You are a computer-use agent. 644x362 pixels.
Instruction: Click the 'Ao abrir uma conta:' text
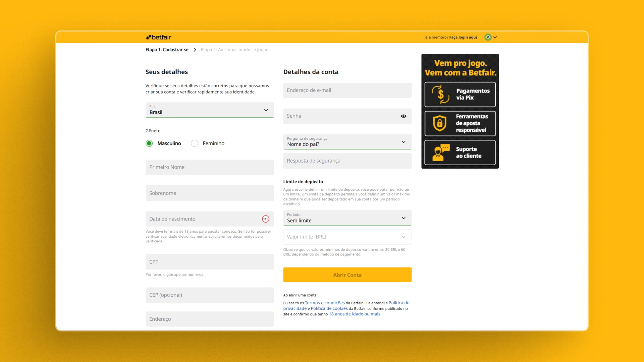click(x=300, y=295)
